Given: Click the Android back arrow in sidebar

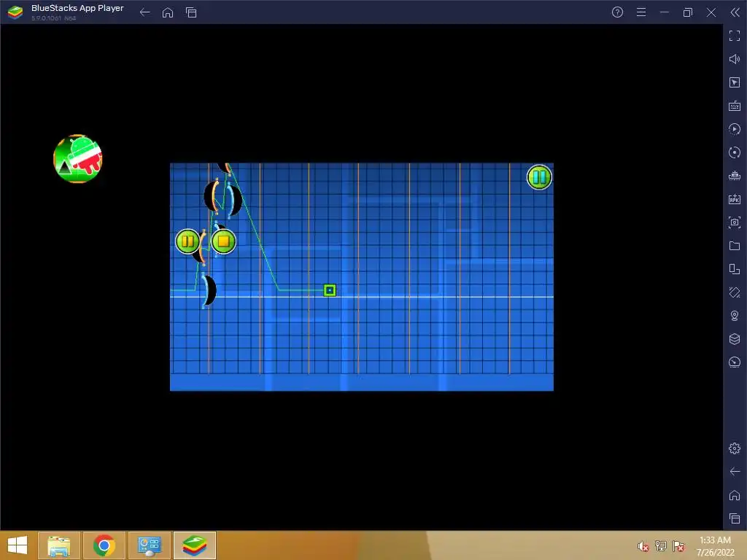Looking at the screenshot, I should [735, 472].
